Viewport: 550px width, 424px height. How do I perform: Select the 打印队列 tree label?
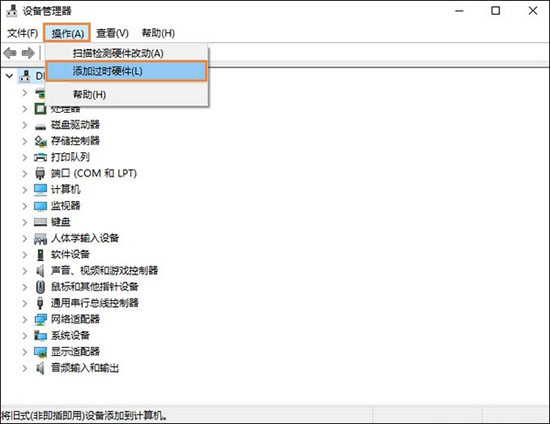(71, 157)
